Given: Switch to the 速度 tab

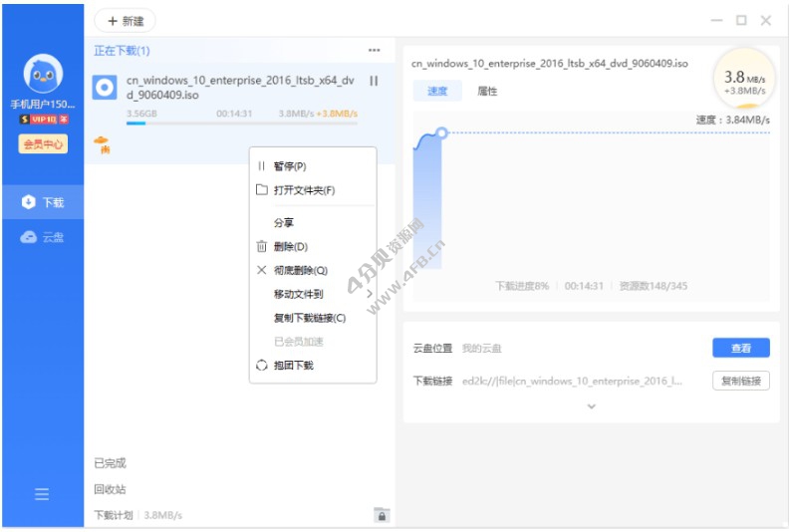Looking at the screenshot, I should 437,91.
